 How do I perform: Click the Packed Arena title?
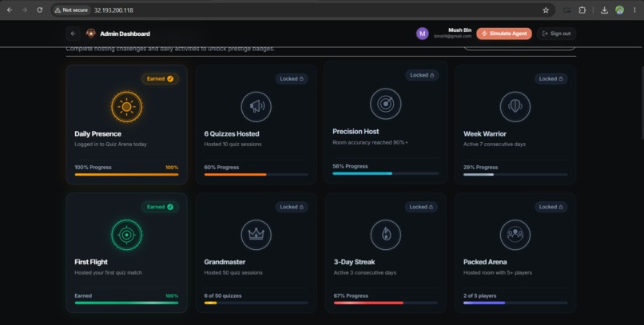(485, 262)
